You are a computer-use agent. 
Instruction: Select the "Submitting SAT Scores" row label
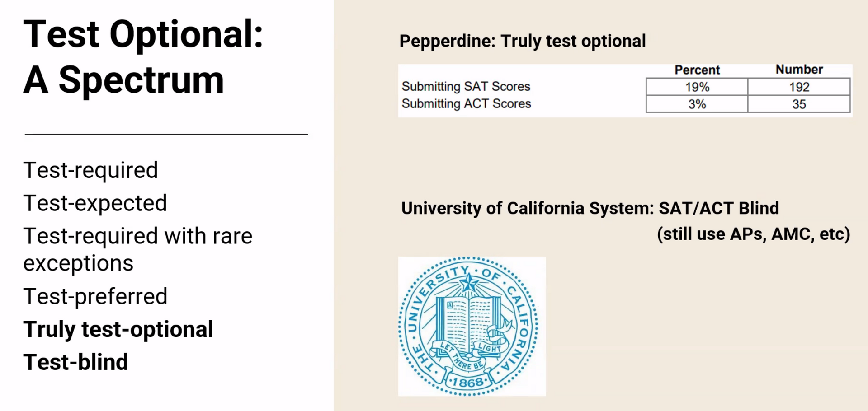(466, 86)
